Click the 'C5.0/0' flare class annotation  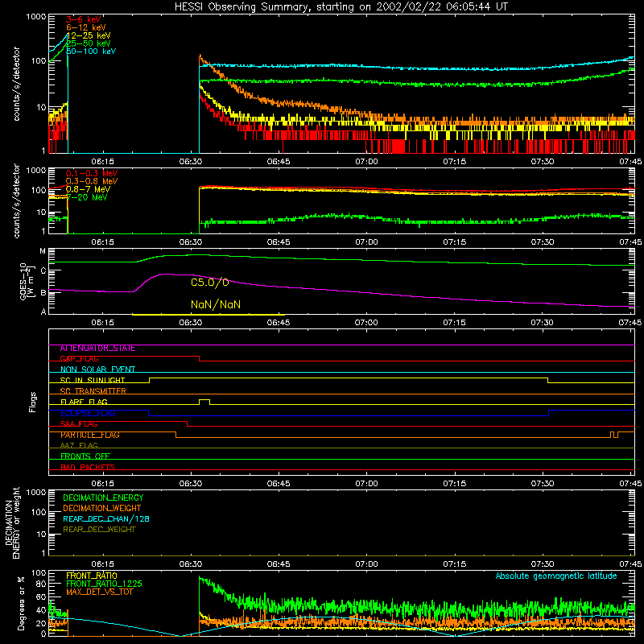210,283
